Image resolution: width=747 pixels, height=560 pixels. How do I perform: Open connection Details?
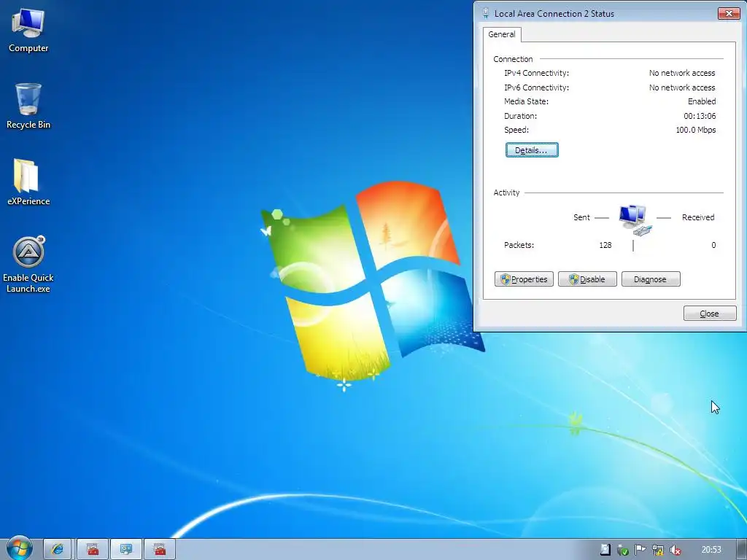(532, 150)
